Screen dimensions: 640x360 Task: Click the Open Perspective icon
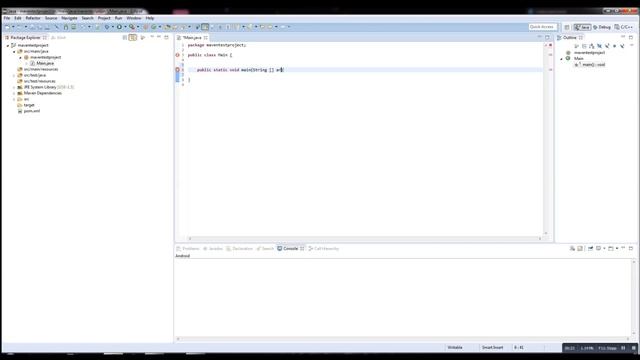point(567,27)
